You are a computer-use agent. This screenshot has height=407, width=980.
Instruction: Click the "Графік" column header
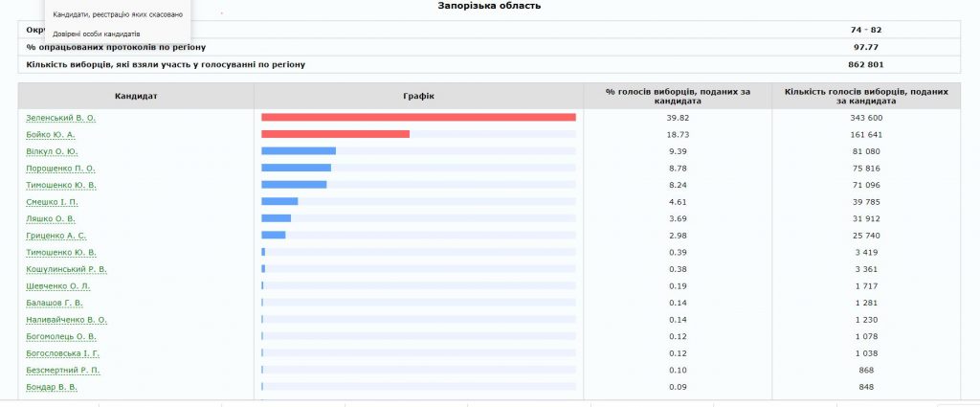coord(418,97)
